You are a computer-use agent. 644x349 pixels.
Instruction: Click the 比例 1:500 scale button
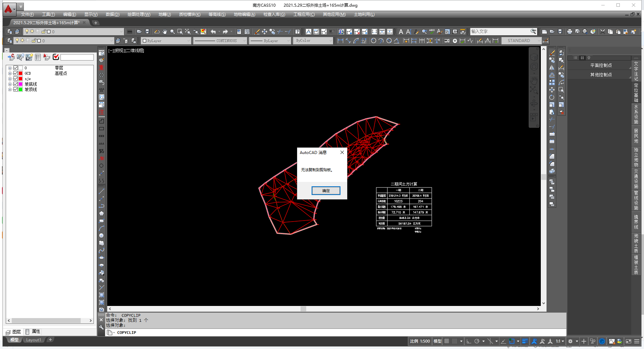tap(420, 341)
